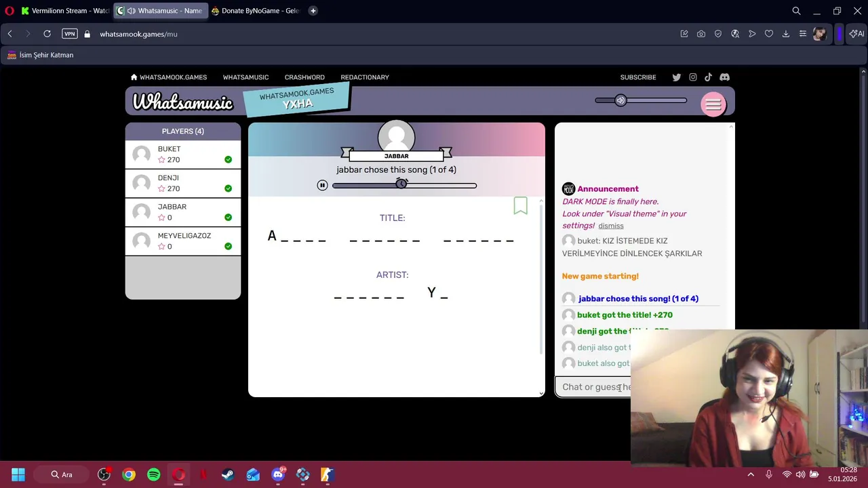Image resolution: width=868 pixels, height=488 pixels.
Task: Open the REDACTIONARY nav item
Action: pyautogui.click(x=365, y=77)
